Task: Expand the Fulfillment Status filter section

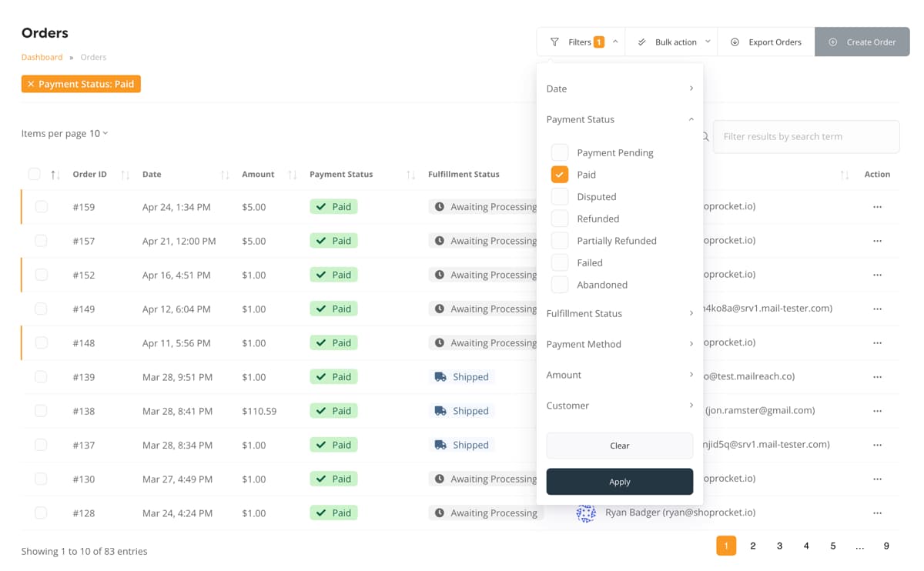Action: click(619, 313)
